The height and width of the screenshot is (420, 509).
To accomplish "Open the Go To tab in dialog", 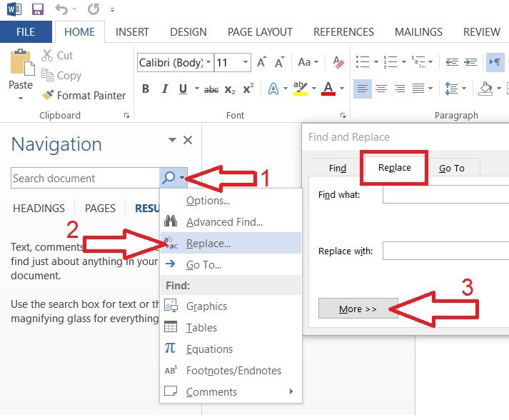I will pyautogui.click(x=451, y=169).
